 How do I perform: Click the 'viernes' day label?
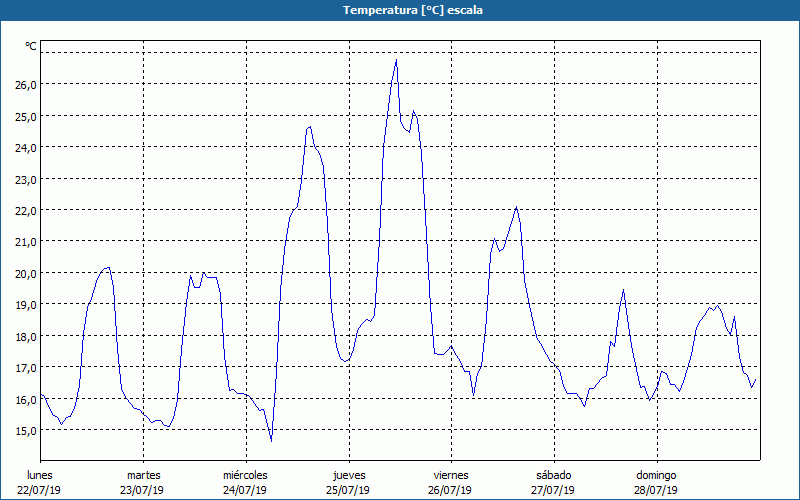tap(451, 475)
